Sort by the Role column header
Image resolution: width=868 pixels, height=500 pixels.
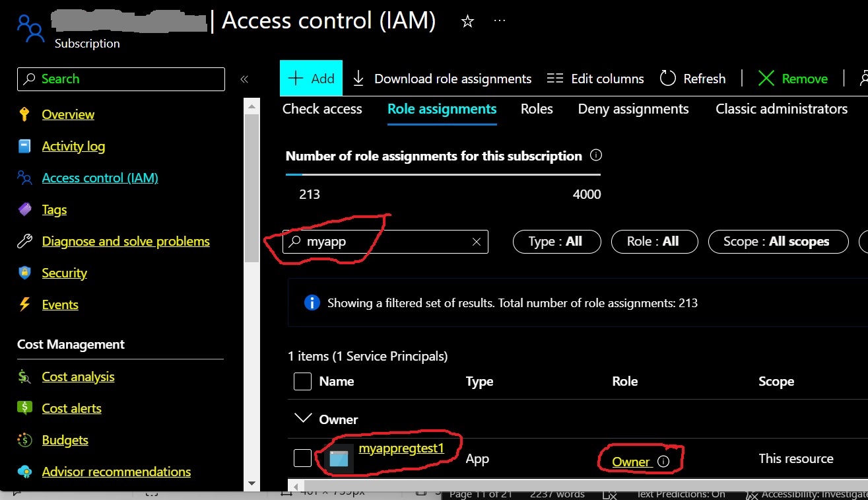click(x=624, y=381)
